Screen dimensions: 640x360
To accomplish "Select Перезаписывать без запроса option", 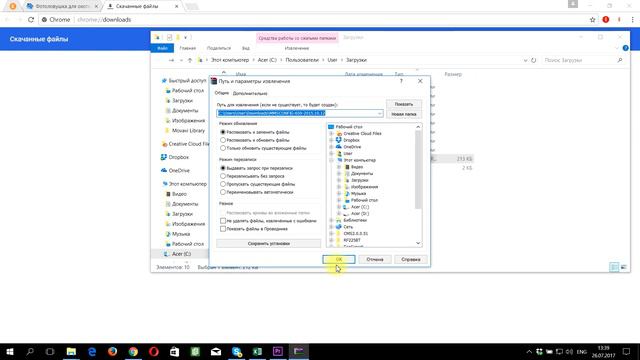I will 252,176.
